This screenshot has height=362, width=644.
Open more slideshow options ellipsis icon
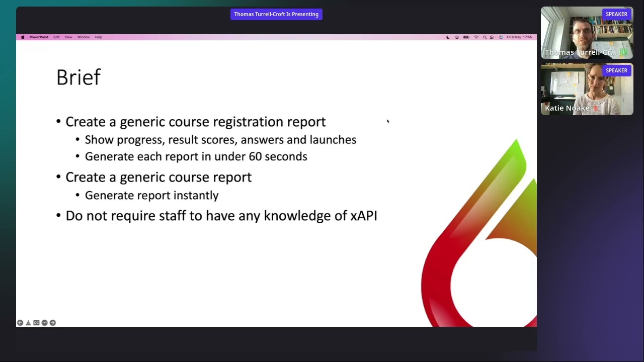(44, 323)
